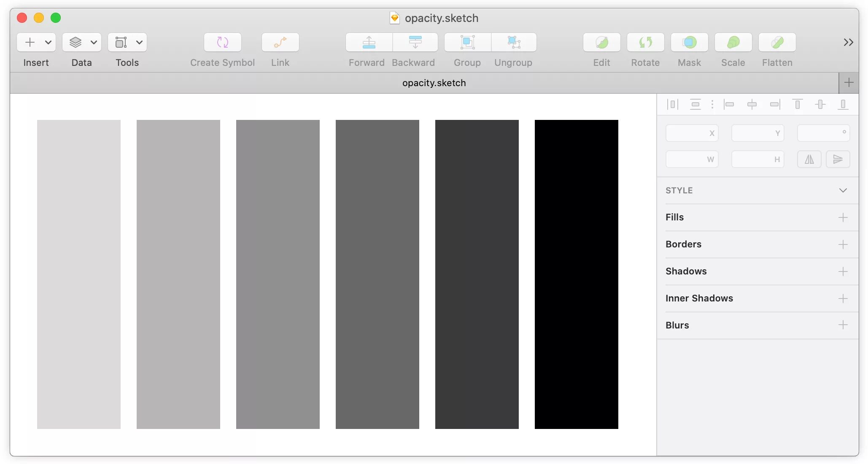Send layer Backward with toolbar icon
Viewport: 868px width, 464px height.
[415, 42]
